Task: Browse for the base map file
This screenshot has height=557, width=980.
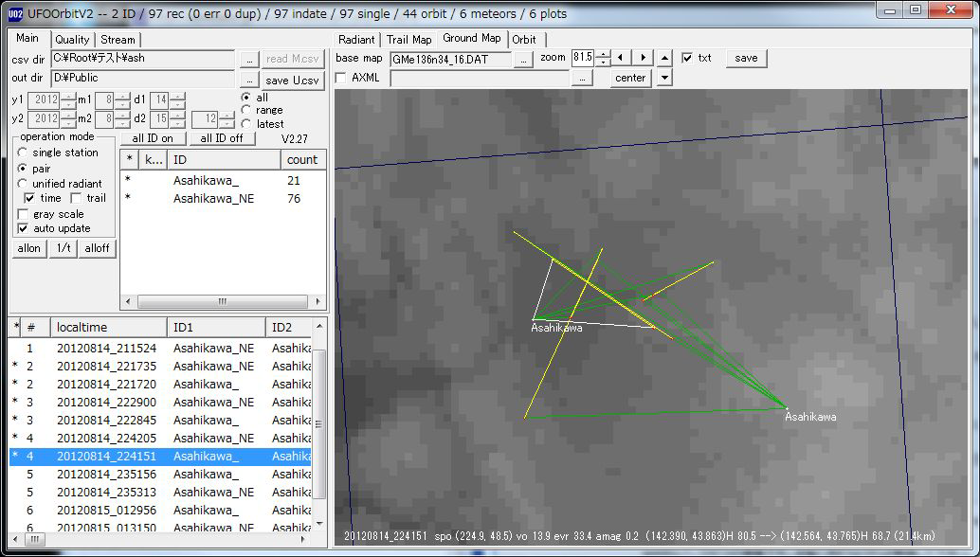Action: coord(523,59)
